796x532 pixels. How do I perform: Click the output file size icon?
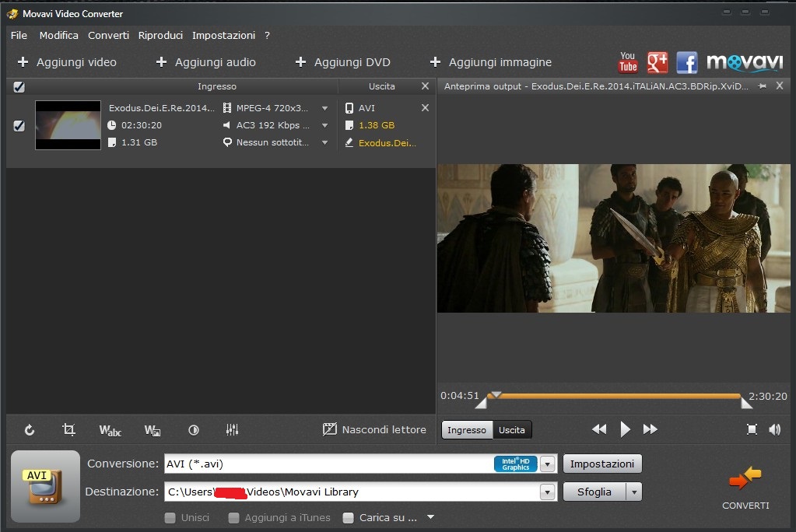click(349, 125)
